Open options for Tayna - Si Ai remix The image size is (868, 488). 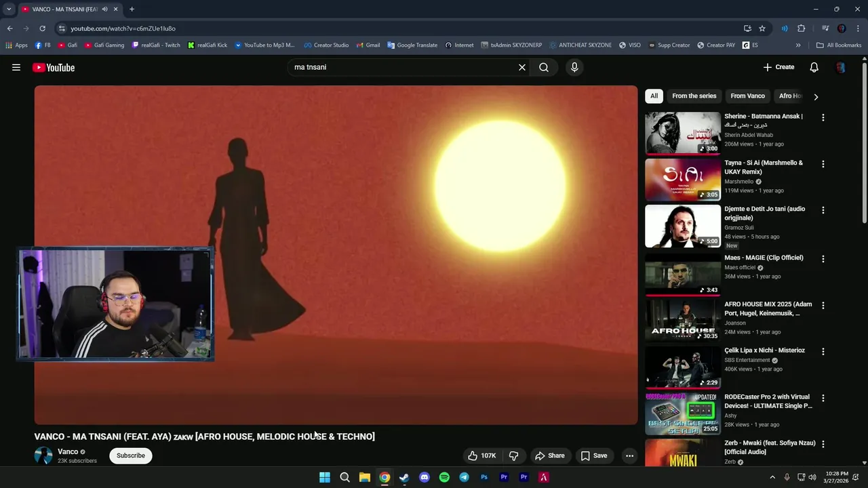[x=823, y=164]
